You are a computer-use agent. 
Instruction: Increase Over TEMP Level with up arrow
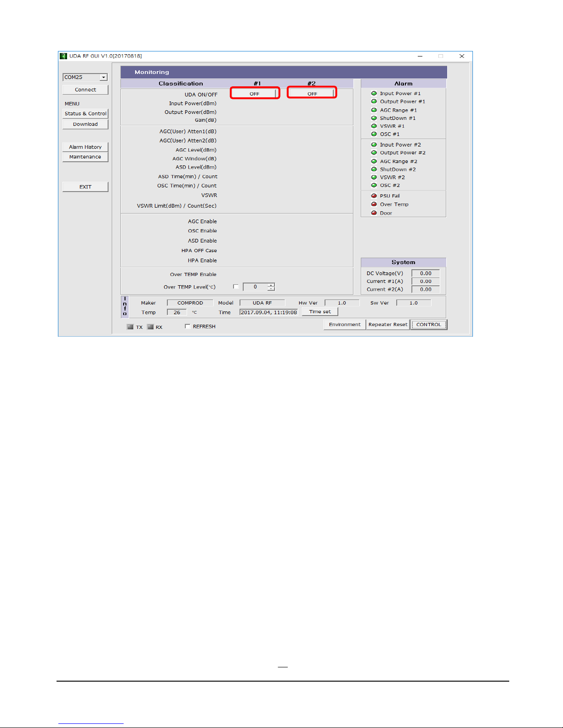(271, 285)
